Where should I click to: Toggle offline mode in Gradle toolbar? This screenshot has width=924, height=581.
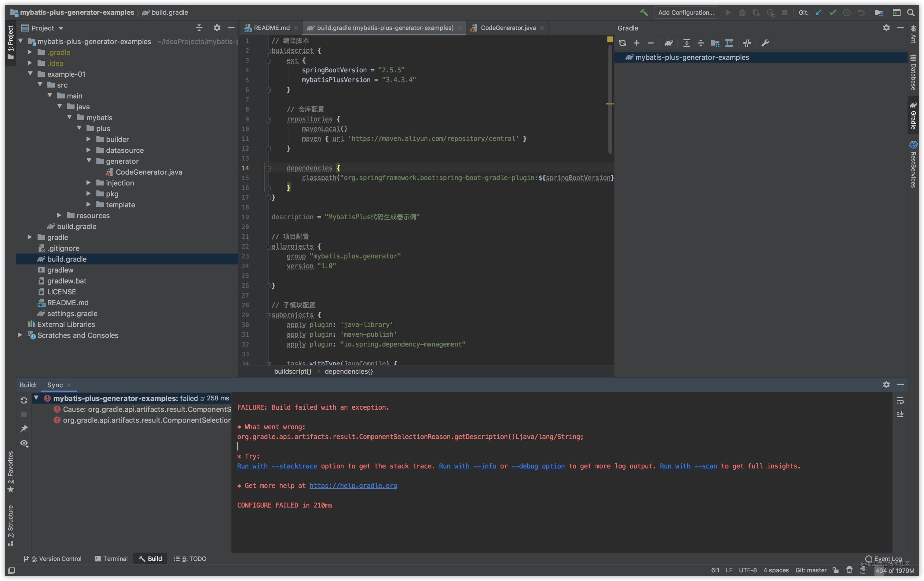(x=746, y=43)
